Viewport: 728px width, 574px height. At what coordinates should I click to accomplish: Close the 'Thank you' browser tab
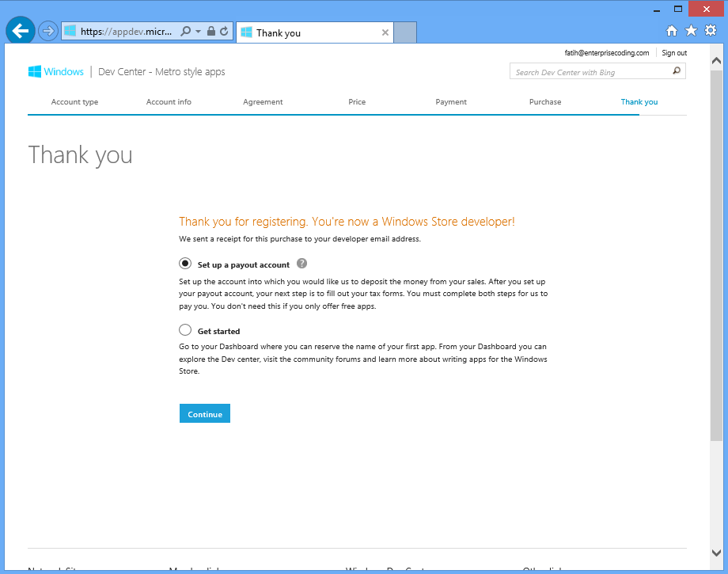385,32
